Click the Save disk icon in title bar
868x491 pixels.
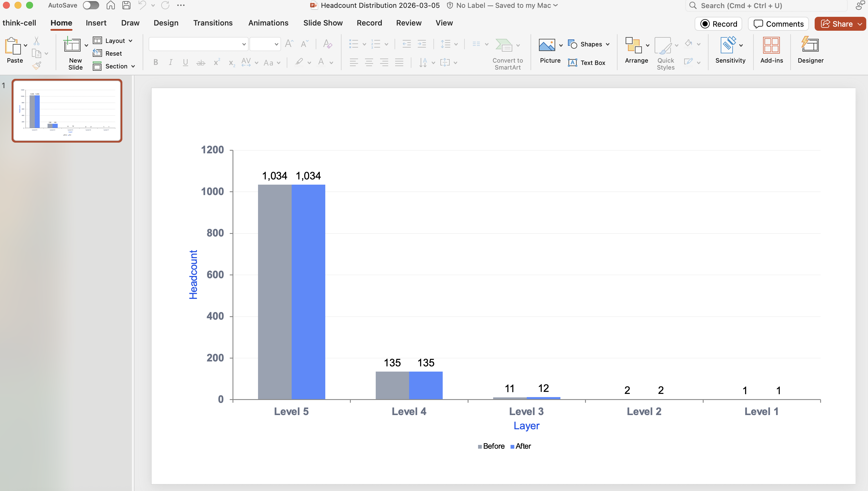tap(126, 6)
